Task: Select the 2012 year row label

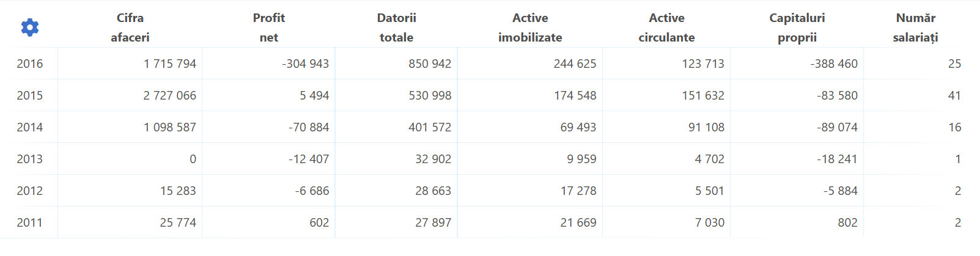Action: pyautogui.click(x=30, y=191)
